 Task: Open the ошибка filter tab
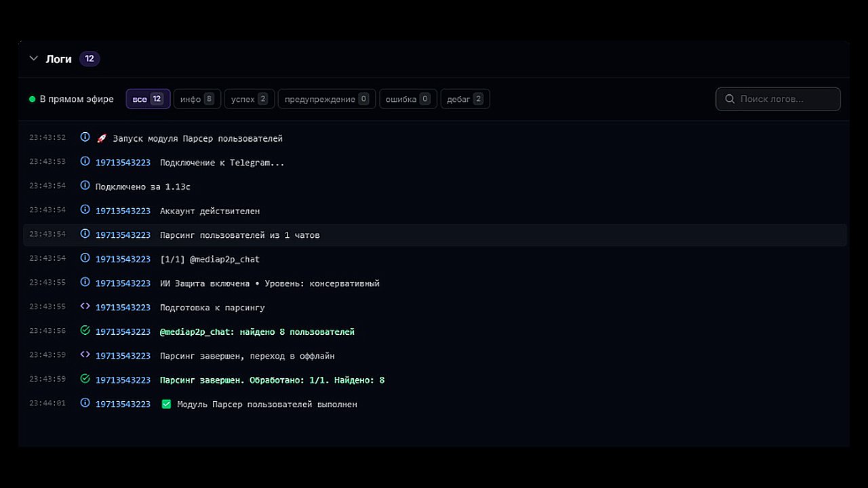pyautogui.click(x=408, y=99)
